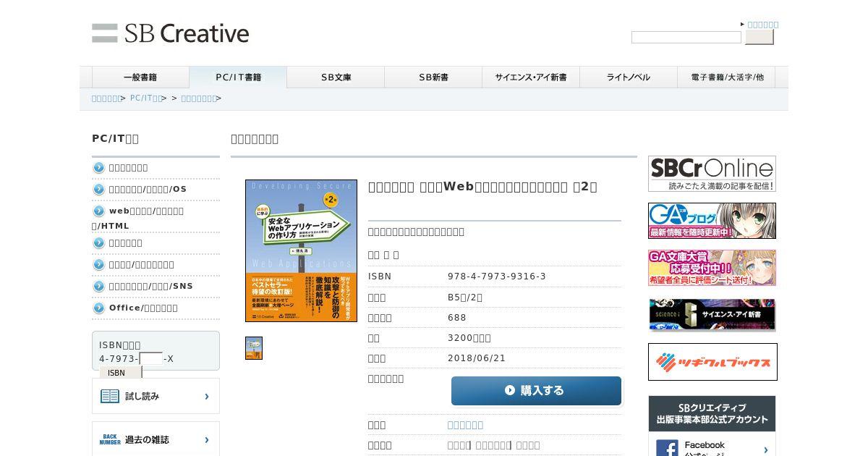868x456 pixels.
Task: Click the chevron on 過去の雑誌 banner
Action: [207, 439]
